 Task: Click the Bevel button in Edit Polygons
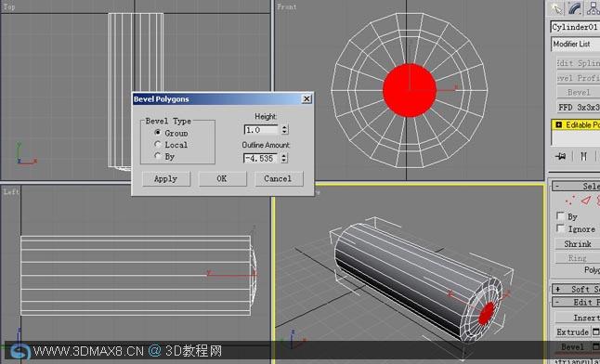(x=573, y=347)
